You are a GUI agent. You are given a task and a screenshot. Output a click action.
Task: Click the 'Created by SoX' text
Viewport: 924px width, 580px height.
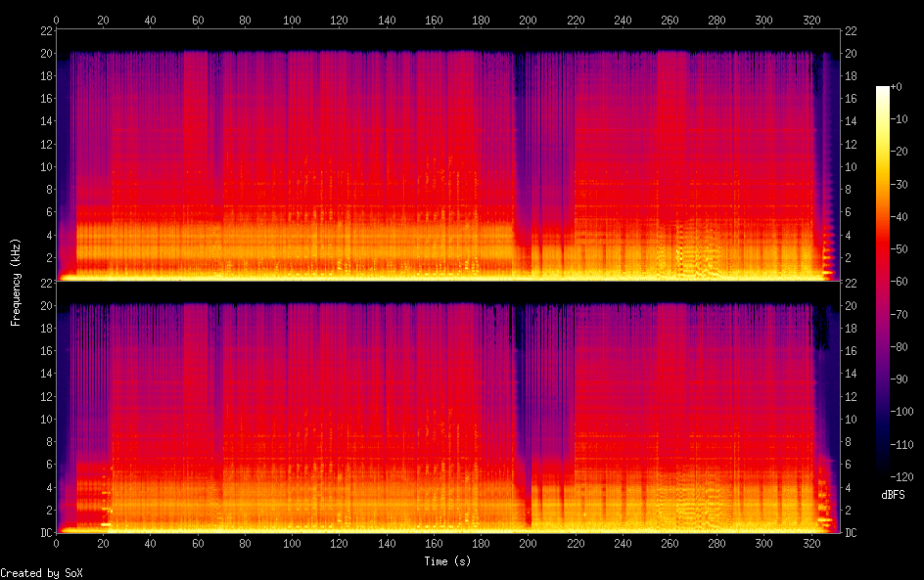click(41, 573)
